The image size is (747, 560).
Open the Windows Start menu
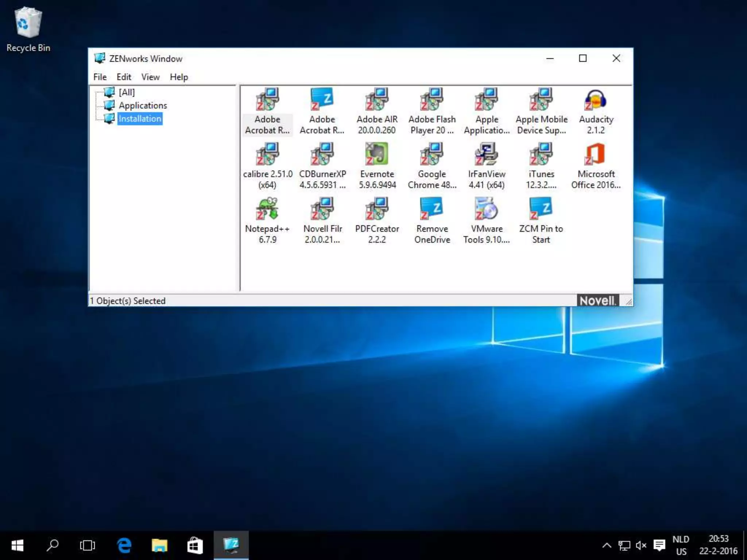tap(18, 545)
